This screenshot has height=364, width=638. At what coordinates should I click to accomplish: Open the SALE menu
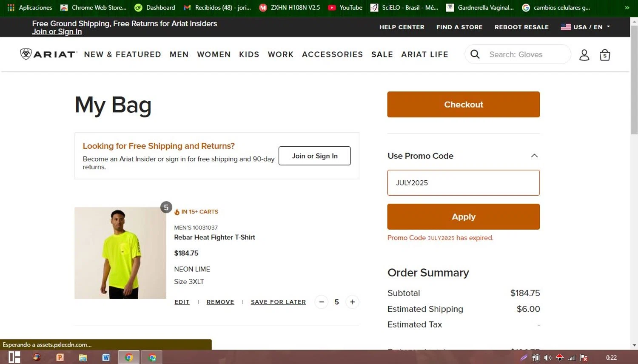coord(382,54)
